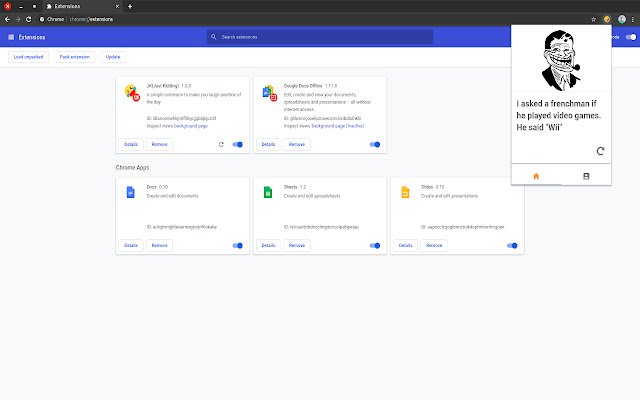Remove Google Docs Offline extension
640x400 pixels.
tap(297, 144)
